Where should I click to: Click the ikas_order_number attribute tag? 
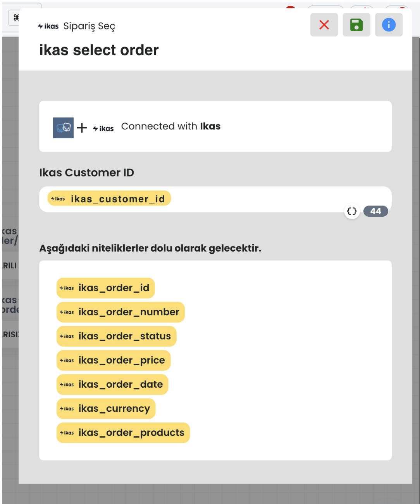(x=120, y=312)
